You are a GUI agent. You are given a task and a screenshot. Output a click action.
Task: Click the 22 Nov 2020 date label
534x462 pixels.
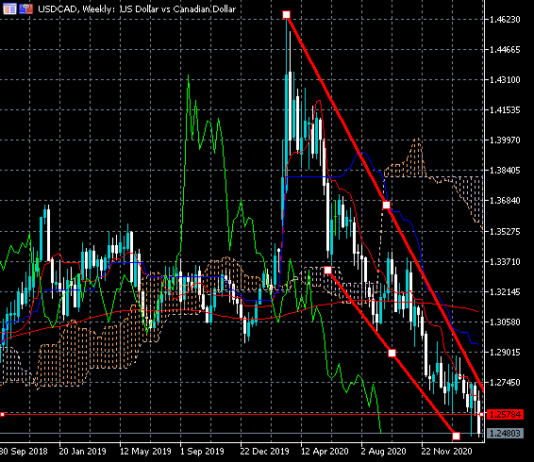click(x=447, y=451)
